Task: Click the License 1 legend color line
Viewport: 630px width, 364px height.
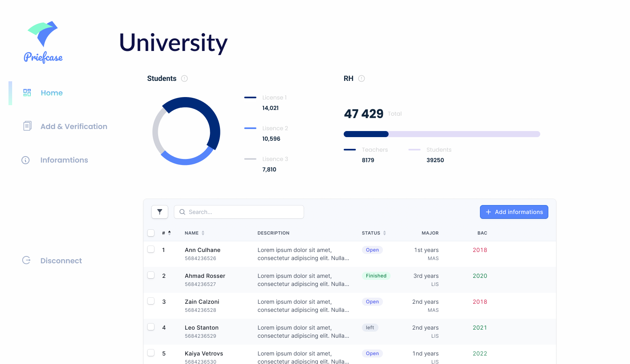Action: (250, 97)
